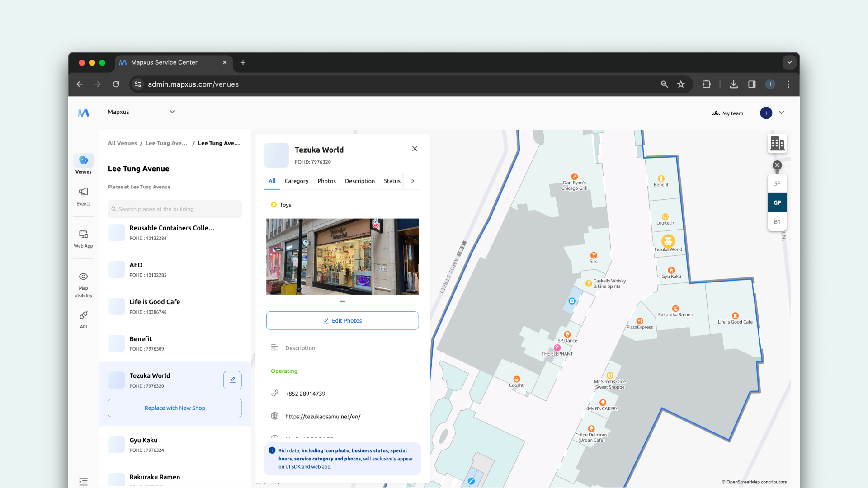Click Crêpe Delicious (Urban Cafe) marker
The height and width of the screenshot is (488, 868).
(x=591, y=429)
